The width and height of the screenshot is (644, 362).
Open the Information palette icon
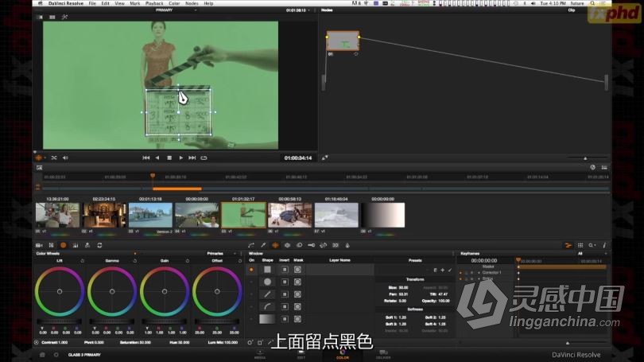tap(604, 245)
